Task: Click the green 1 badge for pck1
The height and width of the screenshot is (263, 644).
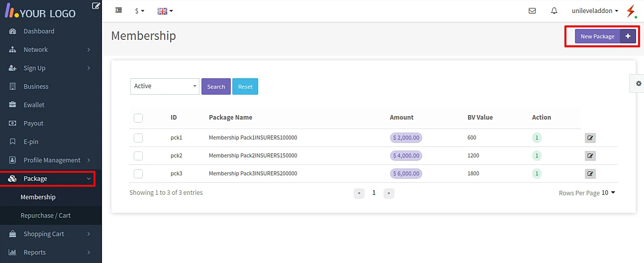Action: pyautogui.click(x=537, y=138)
